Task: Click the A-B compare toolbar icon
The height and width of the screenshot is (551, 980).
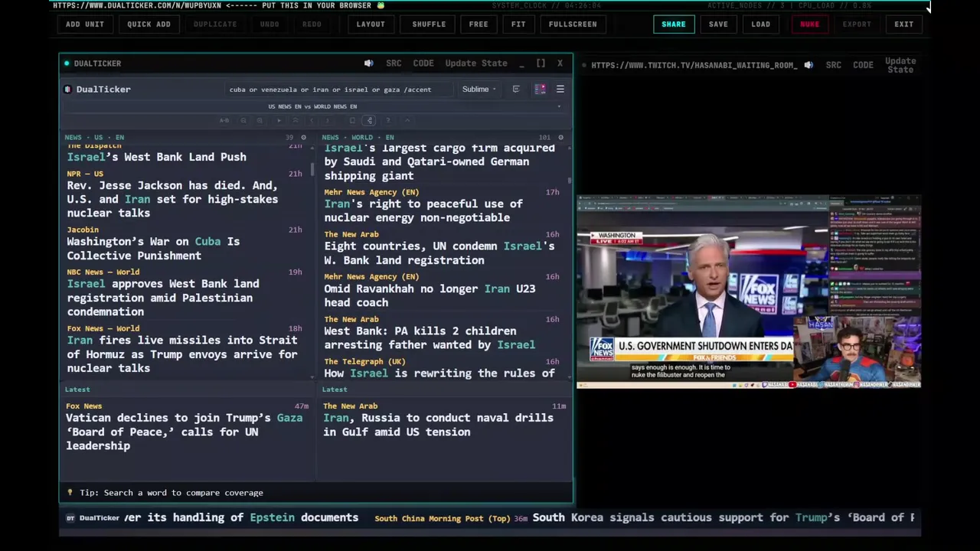Action: coord(224,120)
